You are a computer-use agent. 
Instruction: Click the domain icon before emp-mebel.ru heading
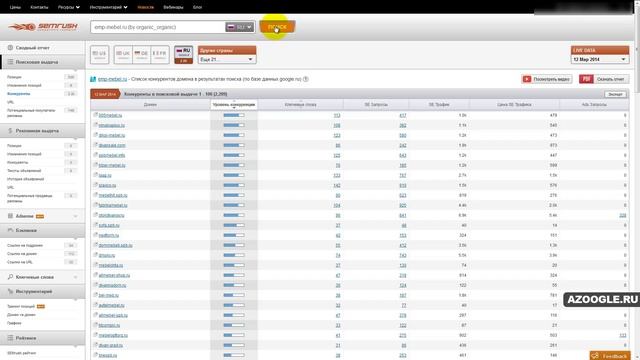click(x=93, y=79)
